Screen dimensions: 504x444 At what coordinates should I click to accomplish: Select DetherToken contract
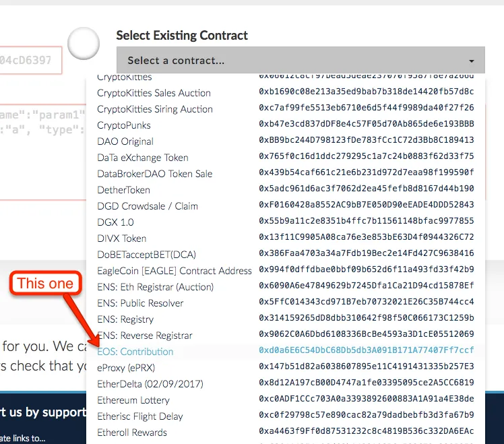coord(123,190)
